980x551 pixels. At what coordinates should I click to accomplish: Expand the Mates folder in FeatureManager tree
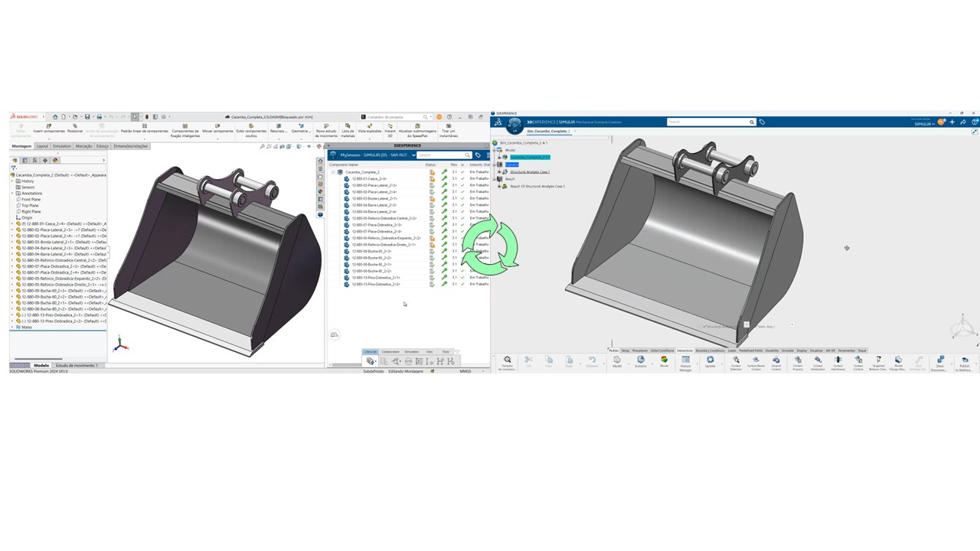(x=13, y=328)
